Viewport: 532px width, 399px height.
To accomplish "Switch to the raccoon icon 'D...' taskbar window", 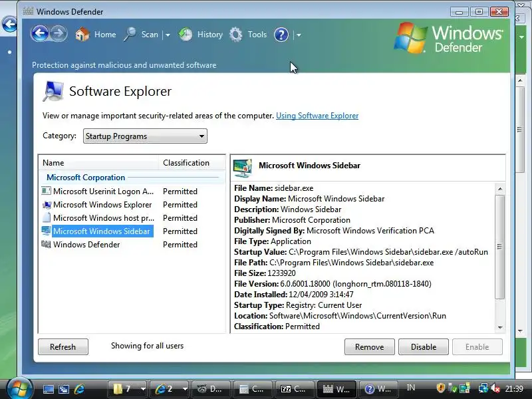I will (x=211, y=389).
